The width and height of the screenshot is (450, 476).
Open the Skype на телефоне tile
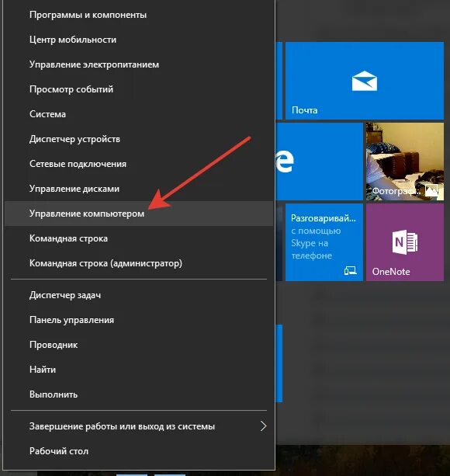point(324,242)
